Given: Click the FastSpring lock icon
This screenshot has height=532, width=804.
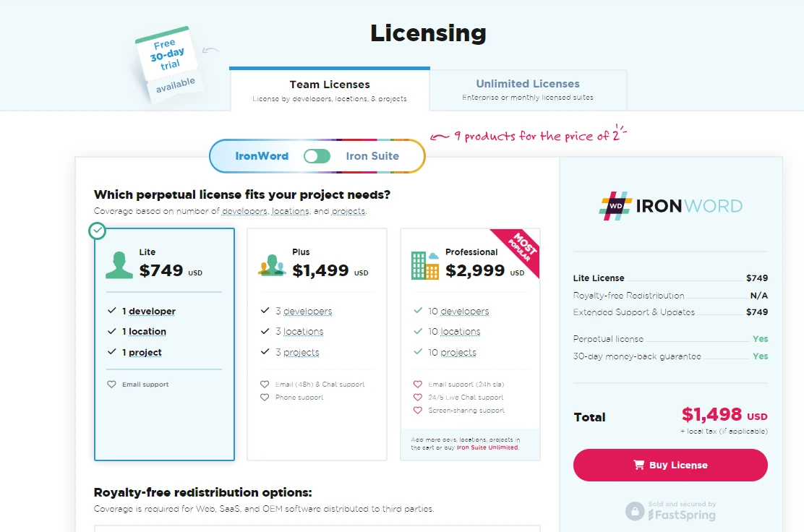Looking at the screenshot, I should coord(634,511).
